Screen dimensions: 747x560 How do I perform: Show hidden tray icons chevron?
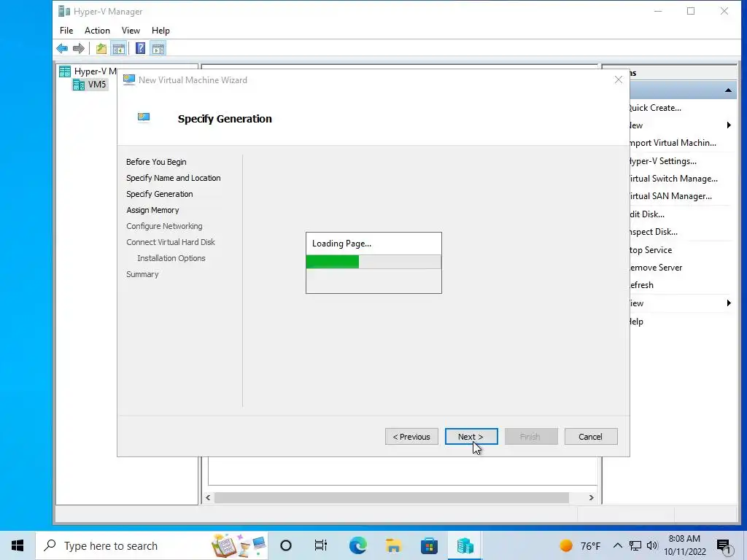pos(617,545)
